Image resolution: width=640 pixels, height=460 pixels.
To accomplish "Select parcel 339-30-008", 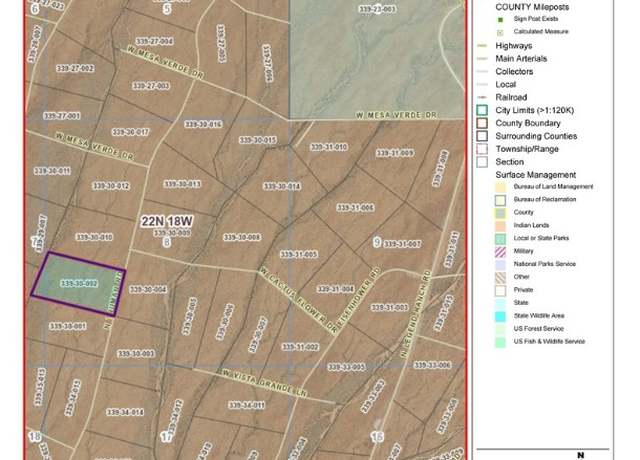I will pyautogui.click(x=242, y=237).
